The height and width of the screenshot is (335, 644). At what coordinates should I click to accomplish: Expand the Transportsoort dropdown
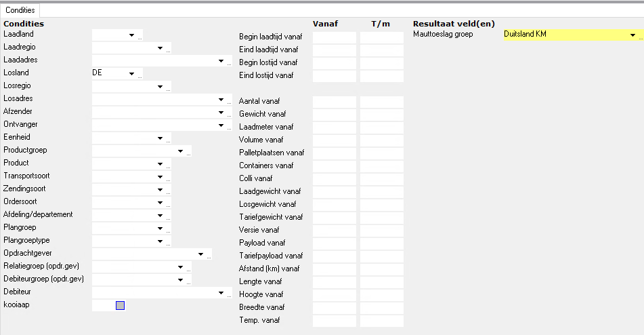160,176
